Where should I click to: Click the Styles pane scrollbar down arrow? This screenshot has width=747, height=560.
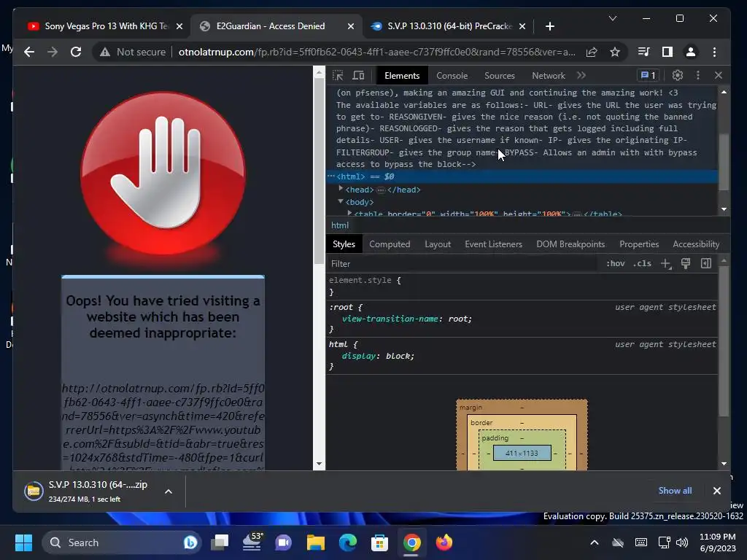tap(724, 463)
